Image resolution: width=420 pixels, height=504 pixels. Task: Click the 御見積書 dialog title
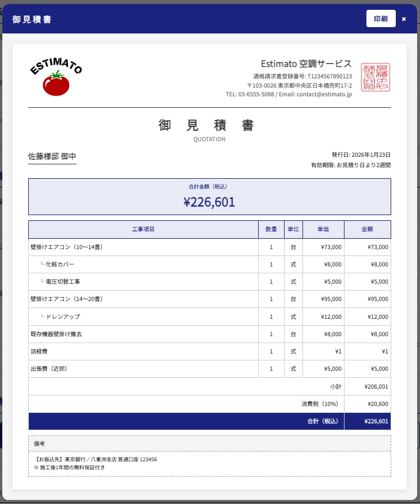tap(32, 19)
